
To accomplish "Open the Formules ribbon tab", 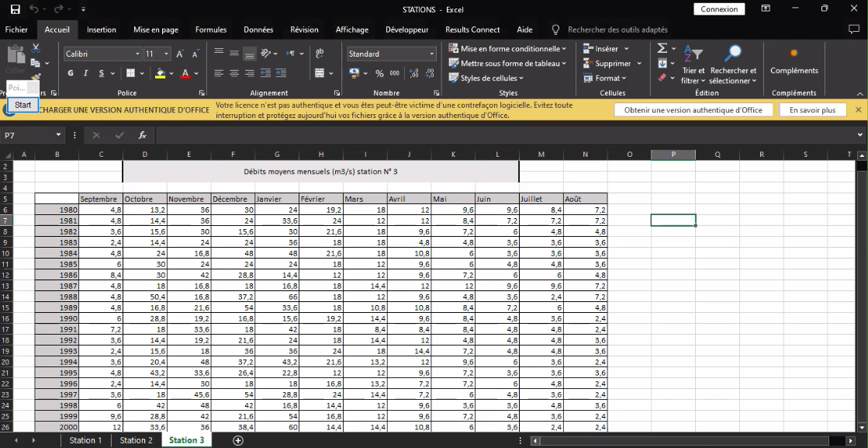I will tap(211, 30).
